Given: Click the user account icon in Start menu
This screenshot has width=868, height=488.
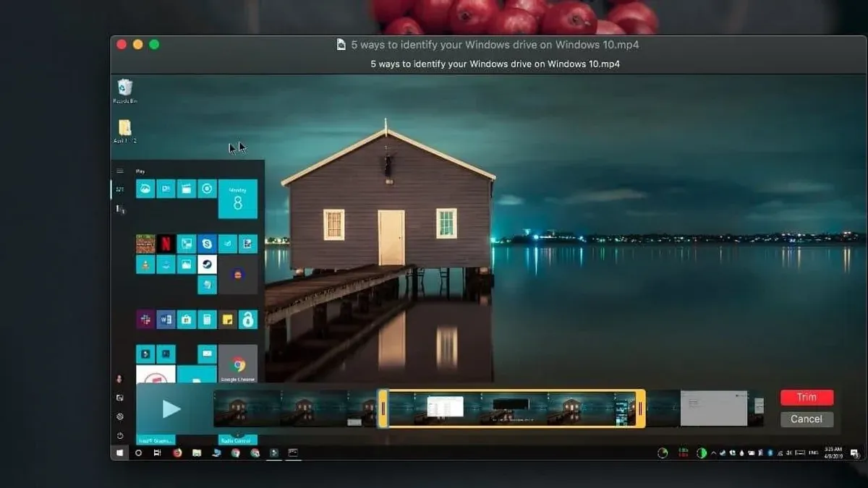Looking at the screenshot, I should coord(120,379).
